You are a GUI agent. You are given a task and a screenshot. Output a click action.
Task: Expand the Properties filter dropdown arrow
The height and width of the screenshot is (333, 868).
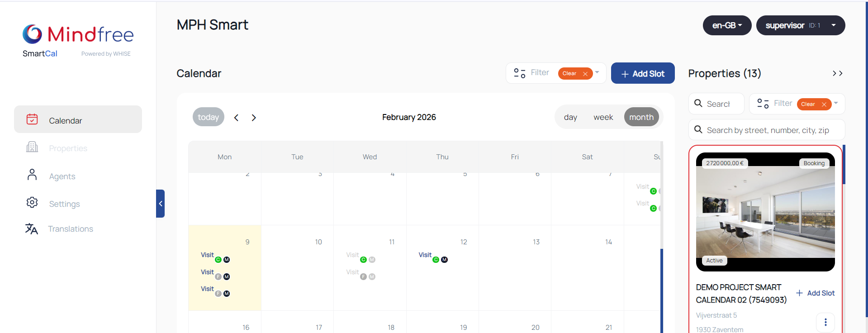point(836,103)
